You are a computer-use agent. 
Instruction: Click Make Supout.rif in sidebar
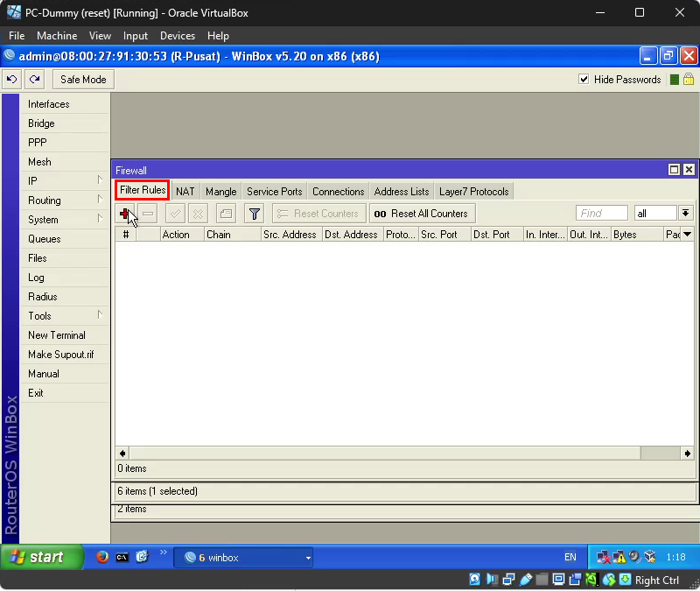coord(64,355)
